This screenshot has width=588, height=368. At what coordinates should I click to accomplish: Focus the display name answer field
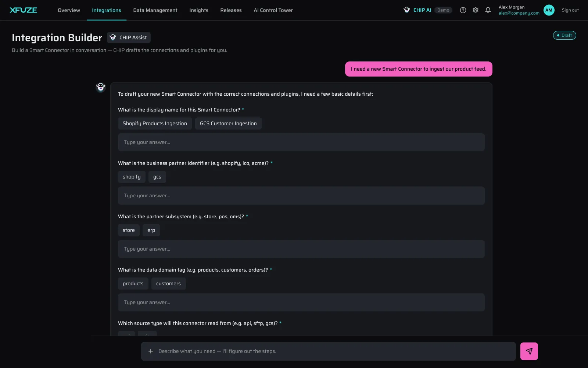coord(301,142)
